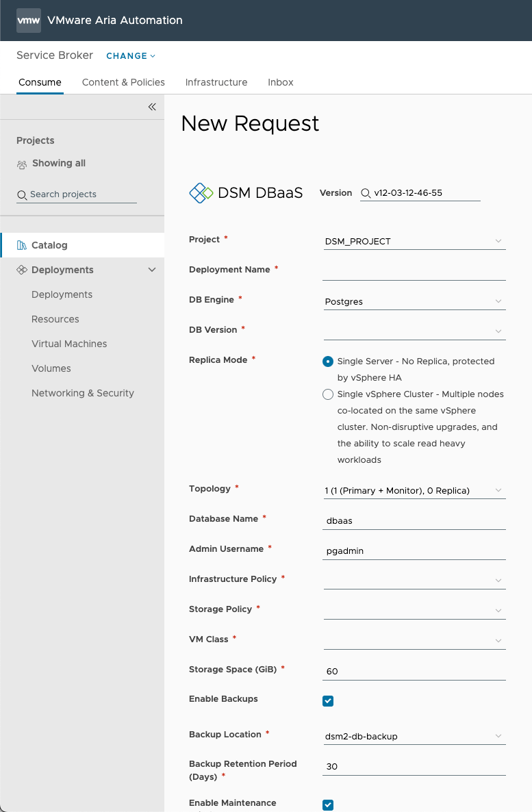The height and width of the screenshot is (812, 532).
Task: Switch to the Inbox tab
Action: click(280, 82)
